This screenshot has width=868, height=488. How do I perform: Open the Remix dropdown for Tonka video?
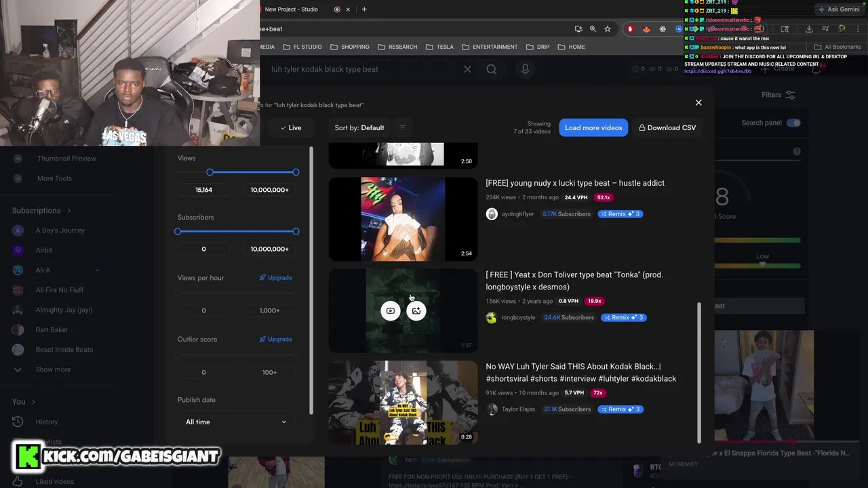[x=624, y=317]
